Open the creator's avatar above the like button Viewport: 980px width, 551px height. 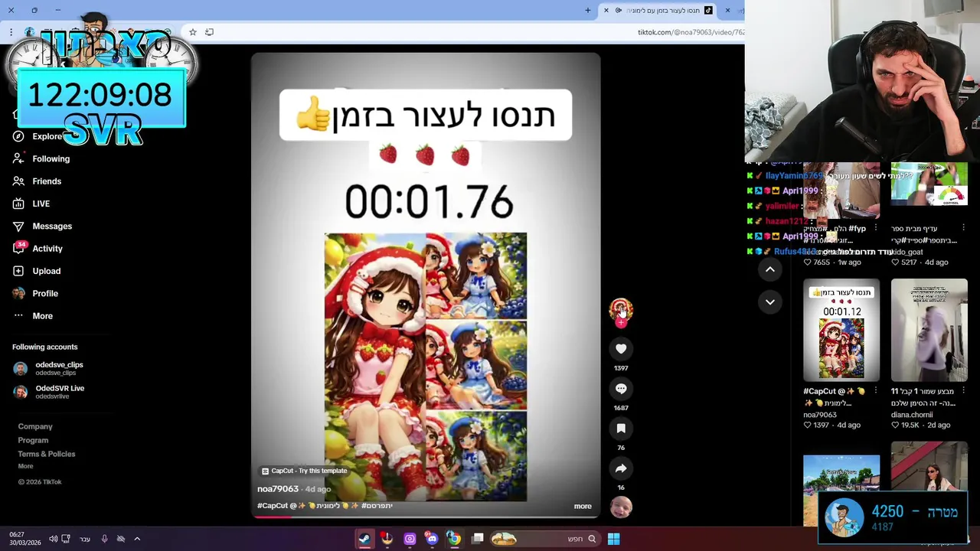click(x=621, y=309)
